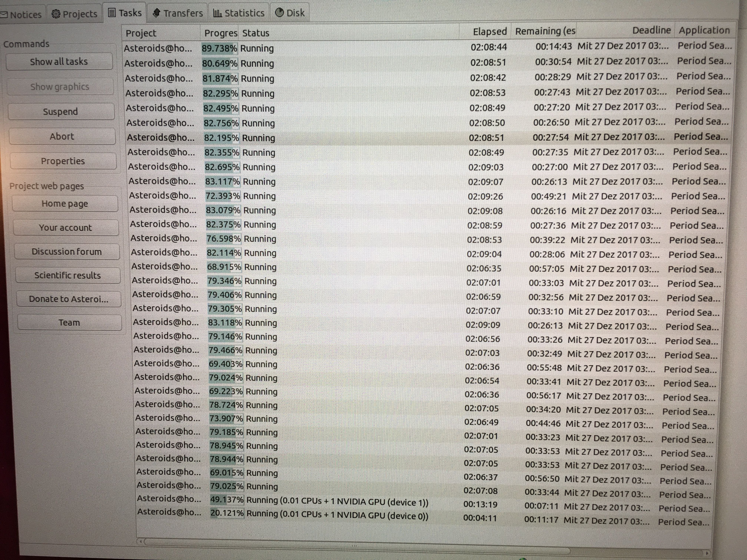Open the Your account page
This screenshot has width=747, height=560.
tap(66, 228)
